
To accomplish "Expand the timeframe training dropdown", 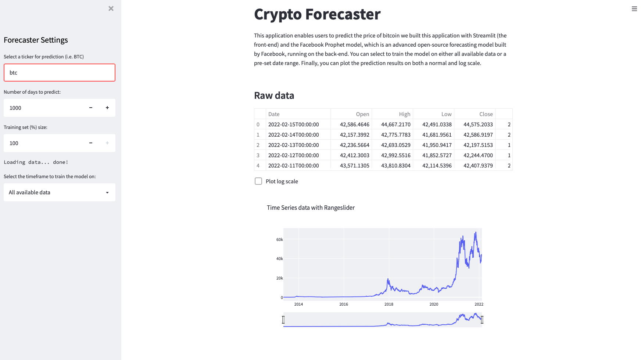I will click(59, 192).
